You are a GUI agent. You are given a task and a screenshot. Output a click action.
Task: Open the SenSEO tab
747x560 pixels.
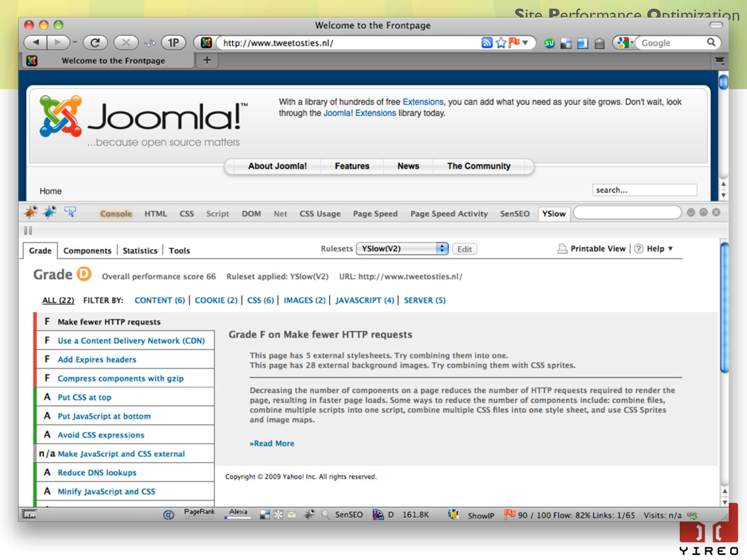(515, 214)
